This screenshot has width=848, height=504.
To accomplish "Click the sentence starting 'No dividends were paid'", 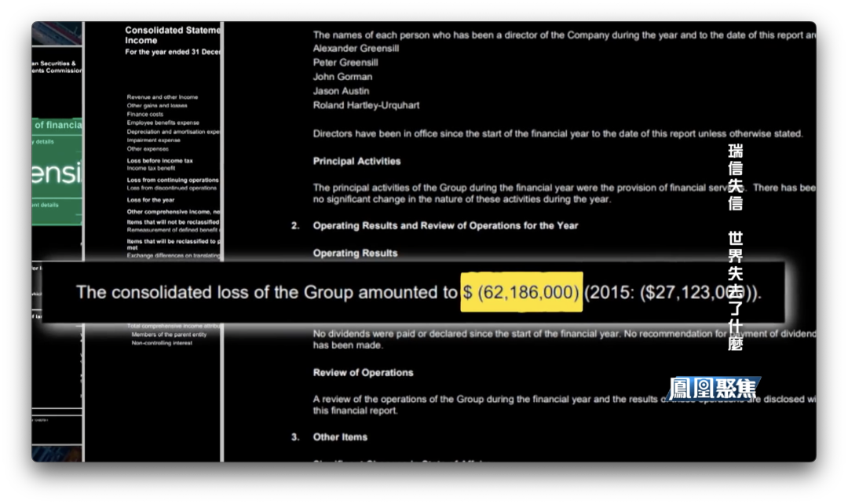I will [x=565, y=339].
